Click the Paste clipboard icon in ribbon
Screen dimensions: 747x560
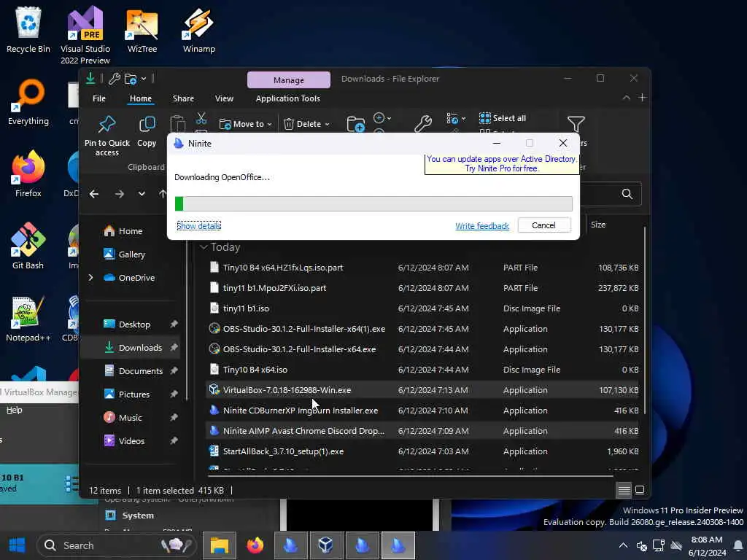click(x=178, y=124)
